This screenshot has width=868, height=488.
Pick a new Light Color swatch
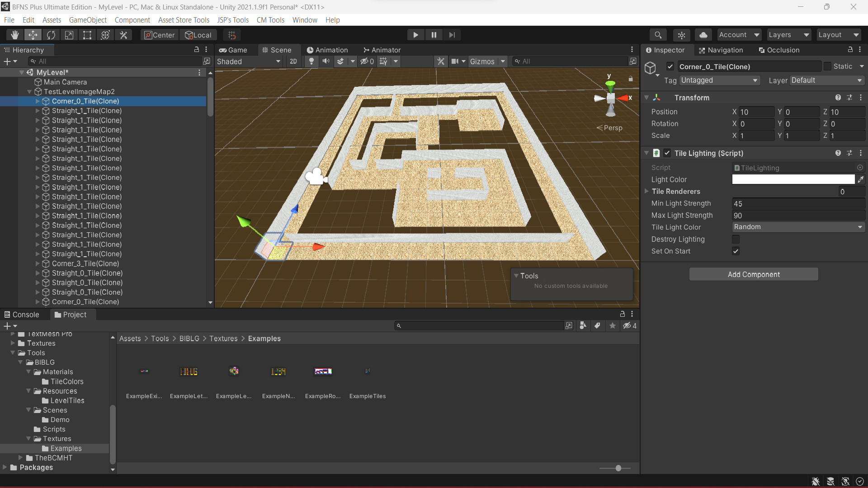(793, 179)
